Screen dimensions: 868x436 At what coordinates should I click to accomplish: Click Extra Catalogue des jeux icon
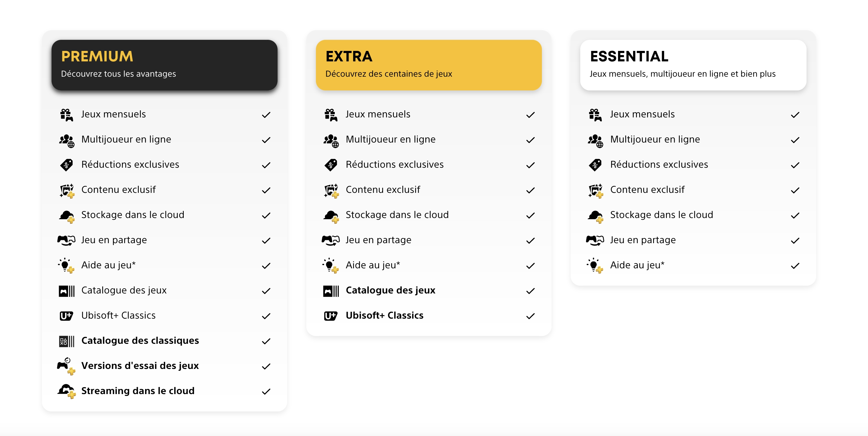(331, 291)
